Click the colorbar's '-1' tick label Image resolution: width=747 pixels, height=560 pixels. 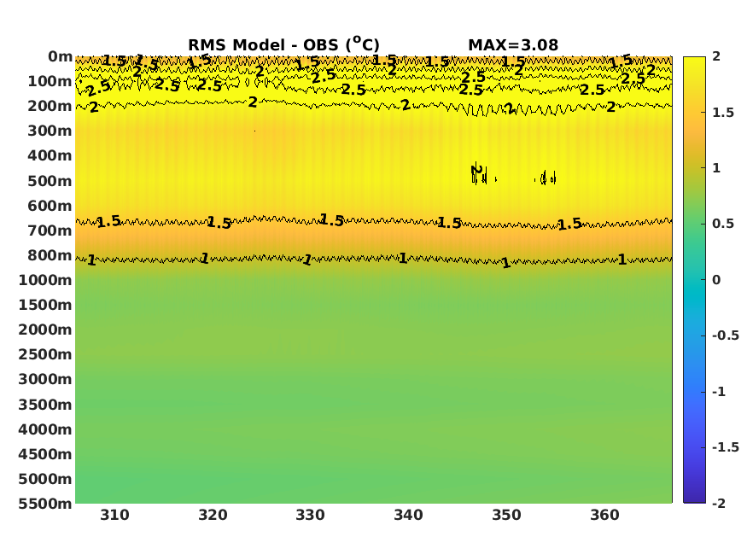[719, 392]
